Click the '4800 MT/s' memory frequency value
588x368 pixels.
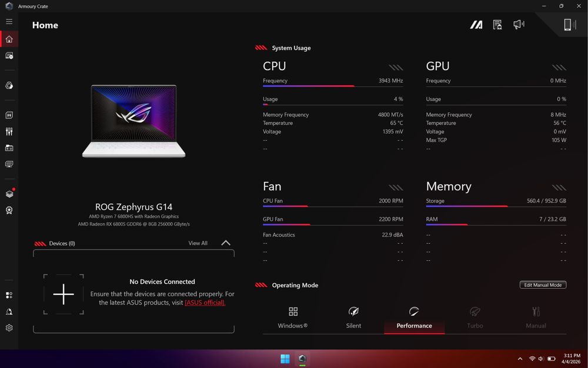point(390,115)
